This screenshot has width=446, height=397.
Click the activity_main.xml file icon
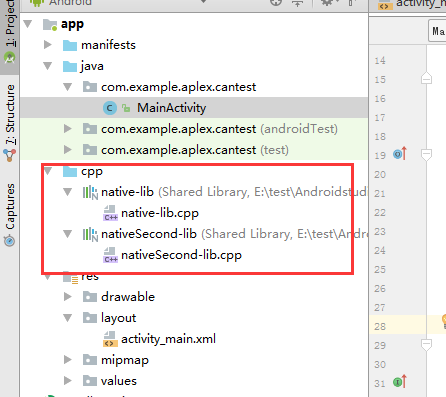(110, 339)
